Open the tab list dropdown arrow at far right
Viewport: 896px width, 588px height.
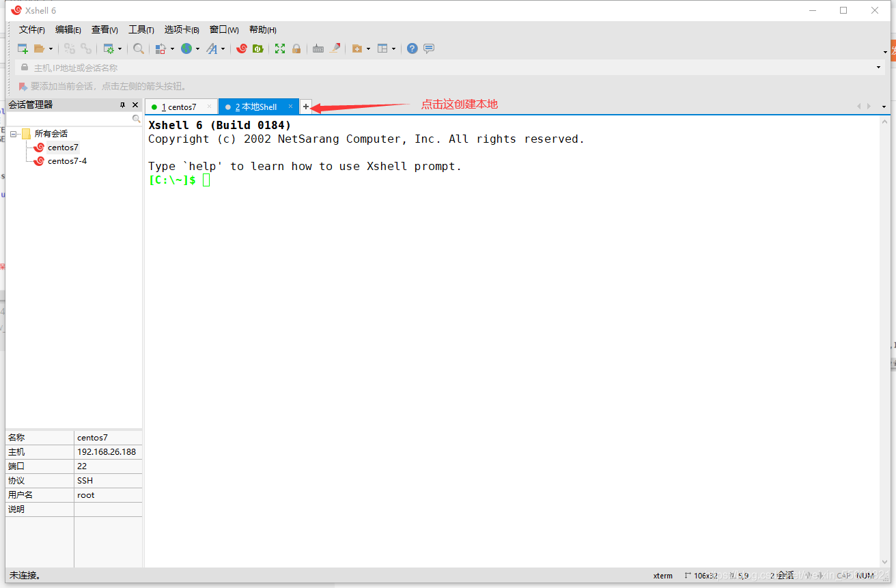pos(884,107)
